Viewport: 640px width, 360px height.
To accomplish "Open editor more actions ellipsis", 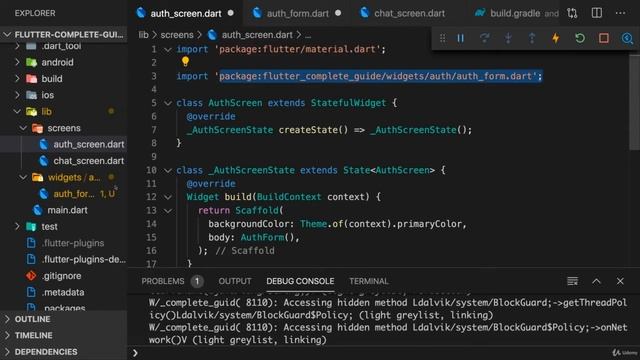I will [x=620, y=13].
